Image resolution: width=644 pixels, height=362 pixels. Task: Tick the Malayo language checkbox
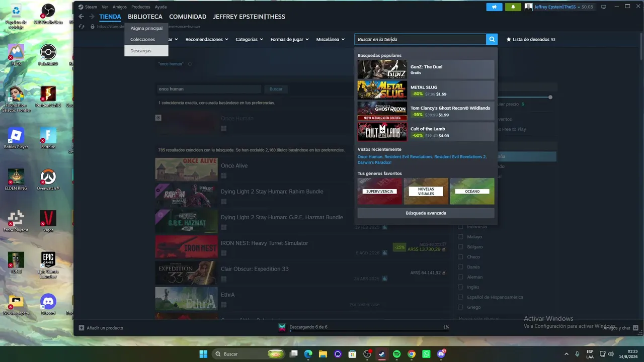[460, 237]
